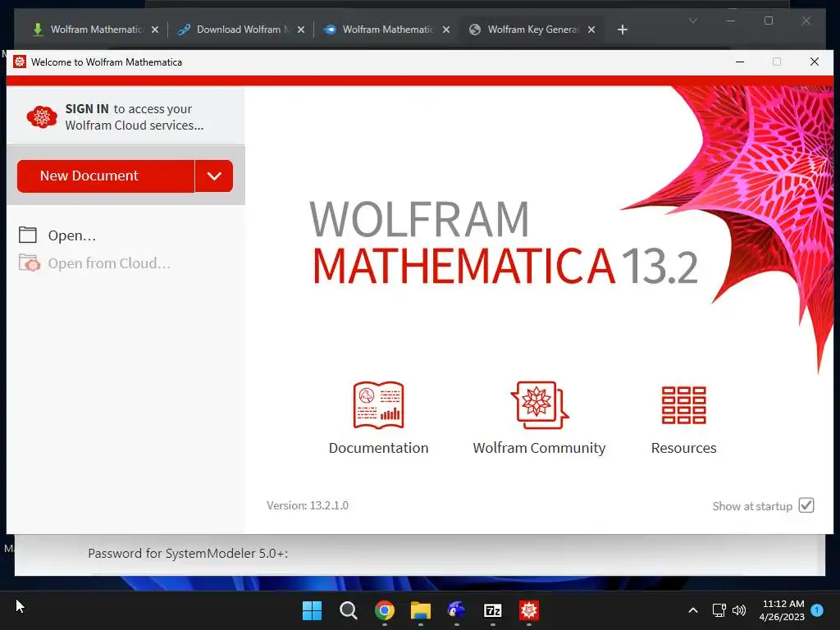Close the Welcome to Wolfram Mathematica window
840x630 pixels.
tap(815, 62)
